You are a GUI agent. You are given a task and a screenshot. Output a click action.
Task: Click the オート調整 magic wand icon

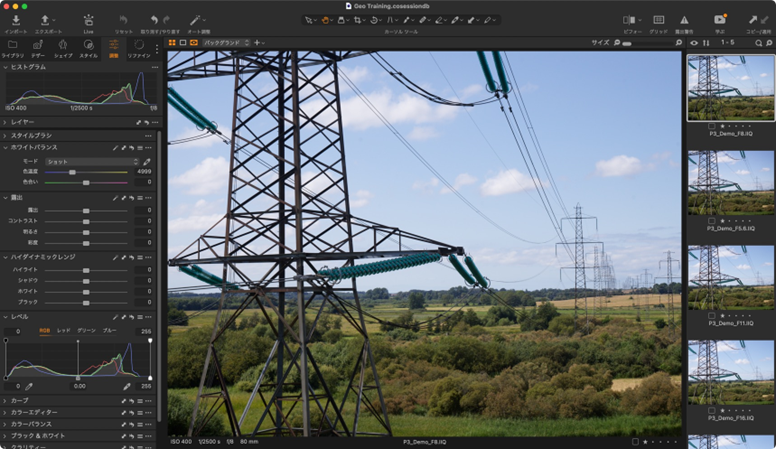click(195, 20)
